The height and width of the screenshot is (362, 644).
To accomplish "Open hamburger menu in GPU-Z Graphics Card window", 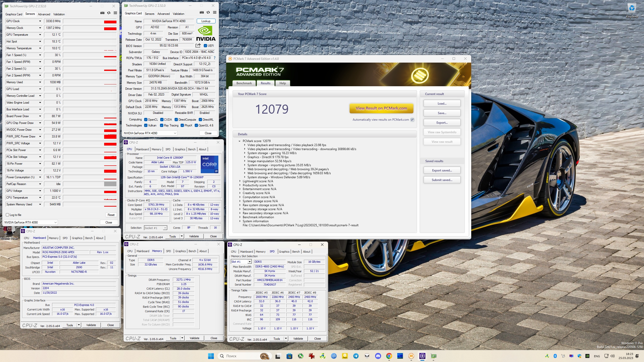I will coord(215,12).
